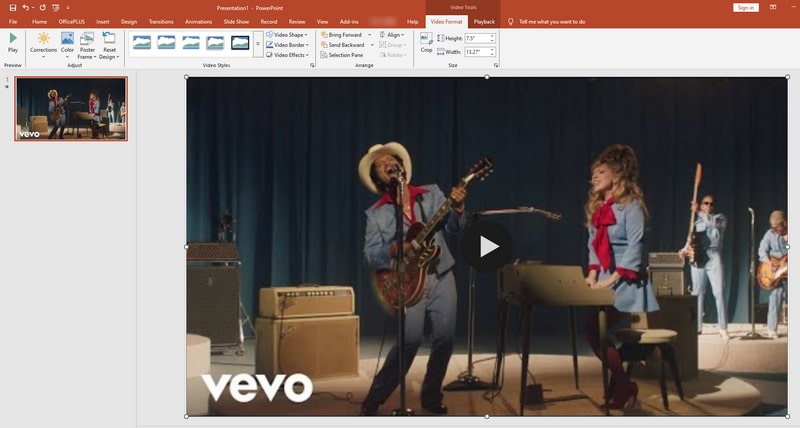This screenshot has width=800, height=428.
Task: Open the Ribbon Display Options icon
Action: pyautogui.click(x=773, y=8)
